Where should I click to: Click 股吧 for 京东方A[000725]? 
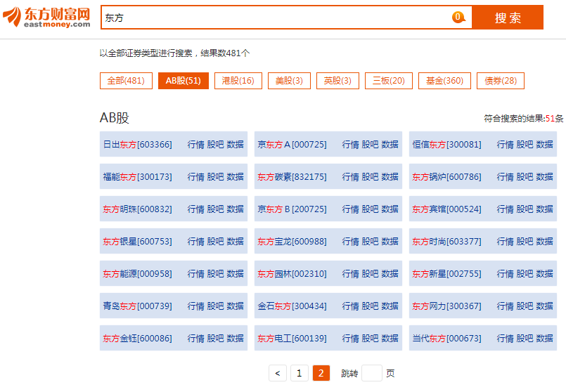point(371,144)
